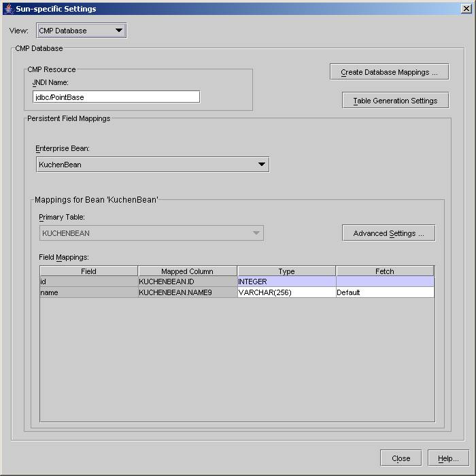Open Advanced Settings dialog
The width and height of the screenshot is (476, 476).
pos(388,233)
